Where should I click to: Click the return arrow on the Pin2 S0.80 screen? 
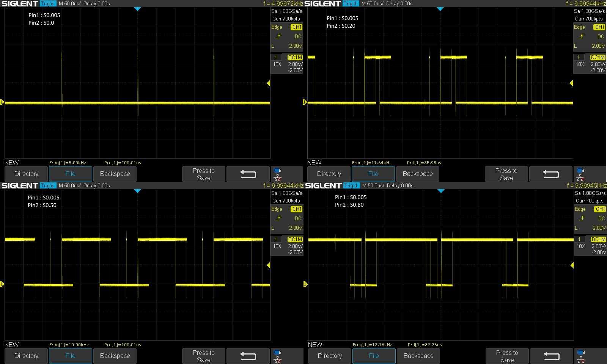tap(552, 356)
